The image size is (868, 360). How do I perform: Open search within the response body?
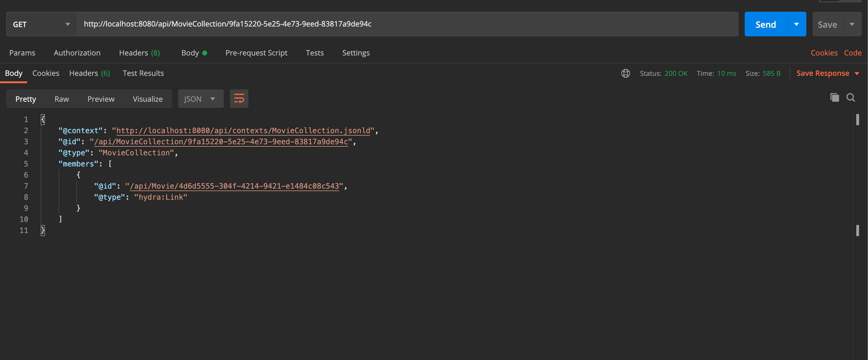[851, 97]
